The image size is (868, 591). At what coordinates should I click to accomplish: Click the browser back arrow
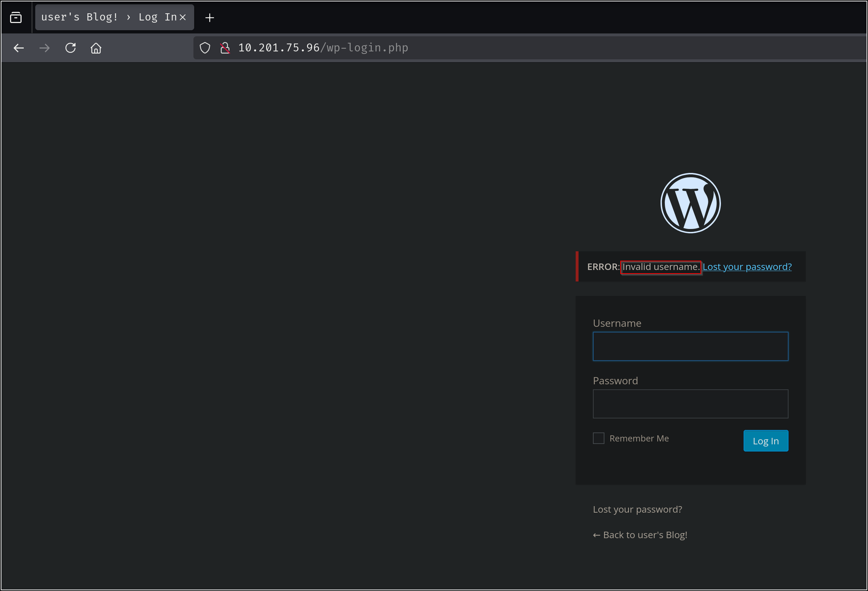coord(19,48)
